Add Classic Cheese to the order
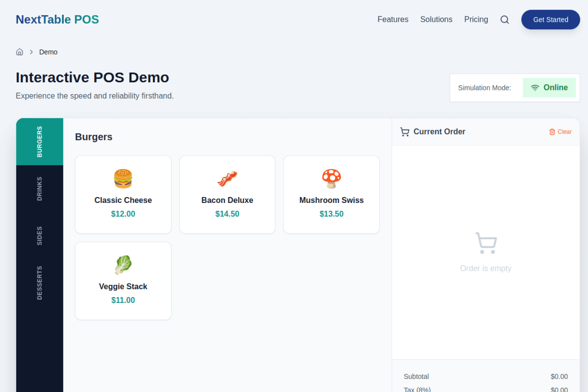588x392 pixels. (123, 195)
